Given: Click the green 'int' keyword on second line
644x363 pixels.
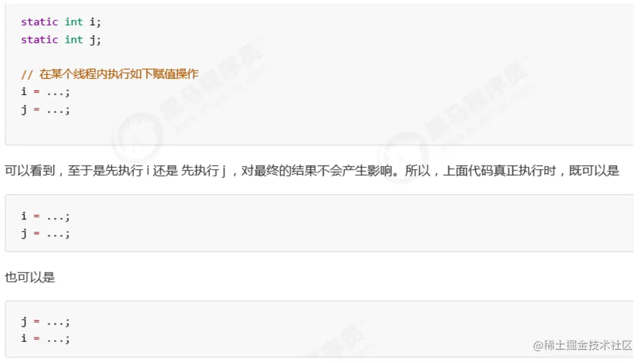Looking at the screenshot, I should click(x=74, y=40).
